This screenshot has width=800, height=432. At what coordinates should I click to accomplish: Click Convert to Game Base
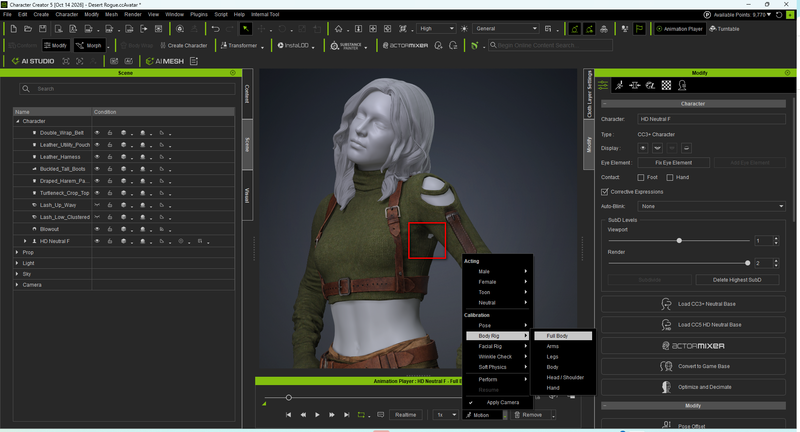(x=693, y=366)
